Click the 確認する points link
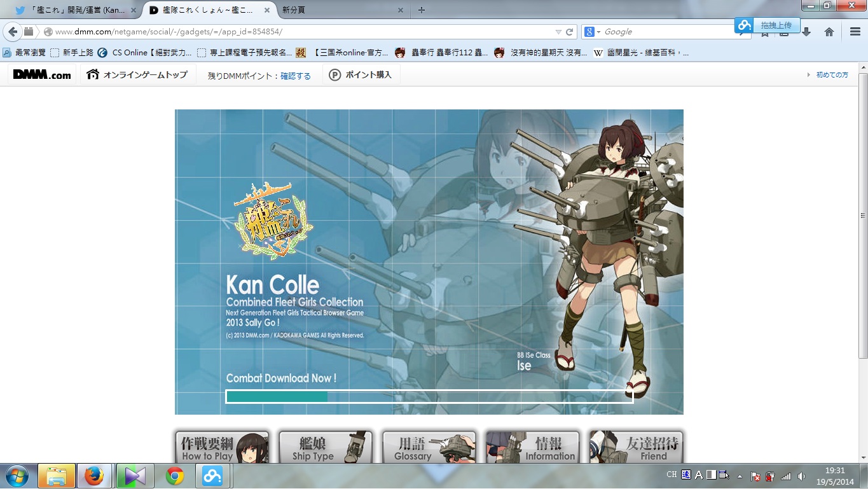 [296, 76]
